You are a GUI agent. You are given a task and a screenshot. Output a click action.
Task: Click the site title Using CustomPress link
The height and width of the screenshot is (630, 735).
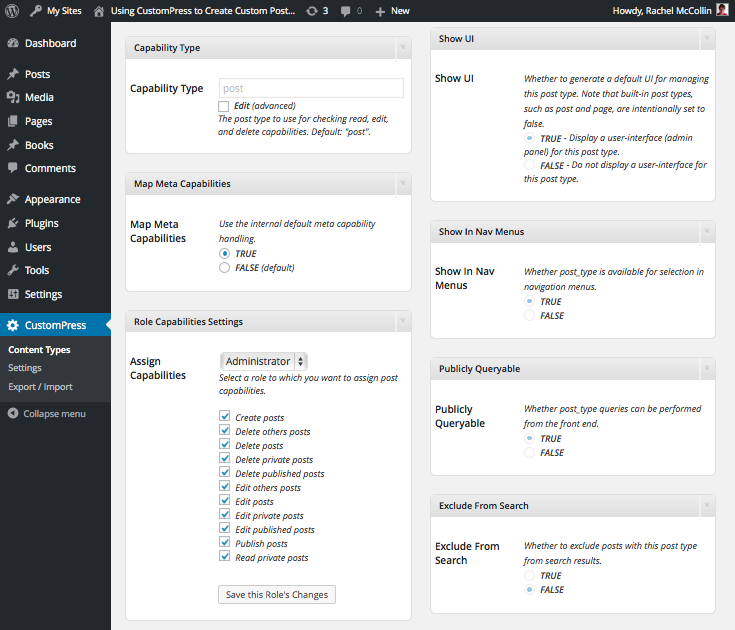click(203, 11)
